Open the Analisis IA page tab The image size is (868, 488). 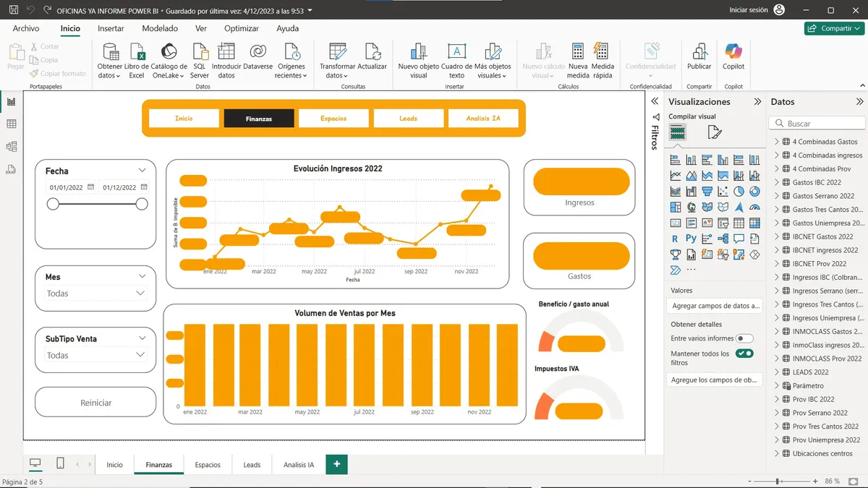[x=299, y=465]
